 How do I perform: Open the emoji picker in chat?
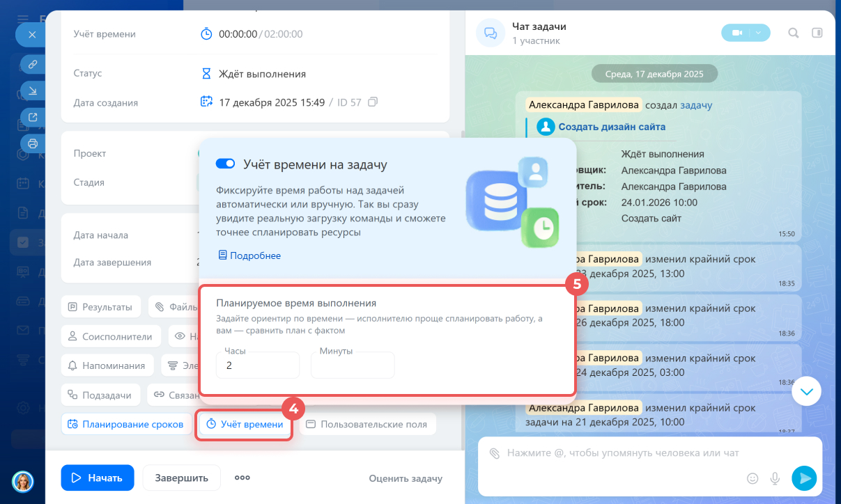pos(752,478)
